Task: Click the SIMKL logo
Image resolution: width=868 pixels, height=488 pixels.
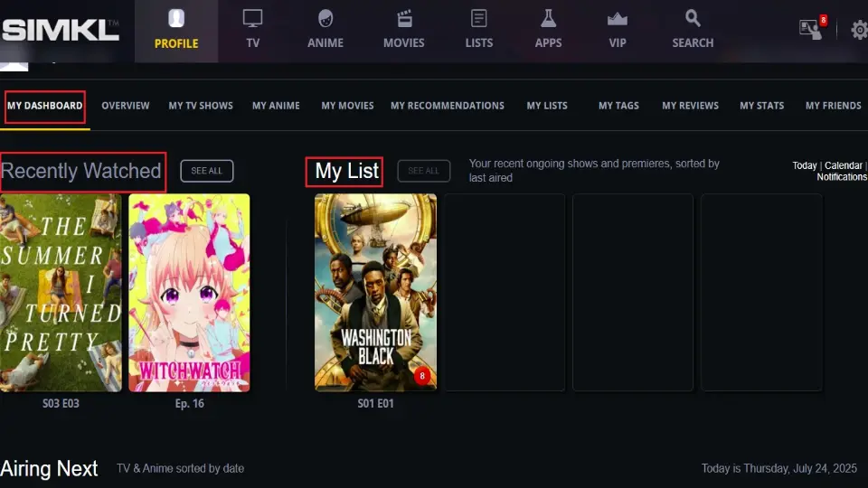Action: coord(60,30)
